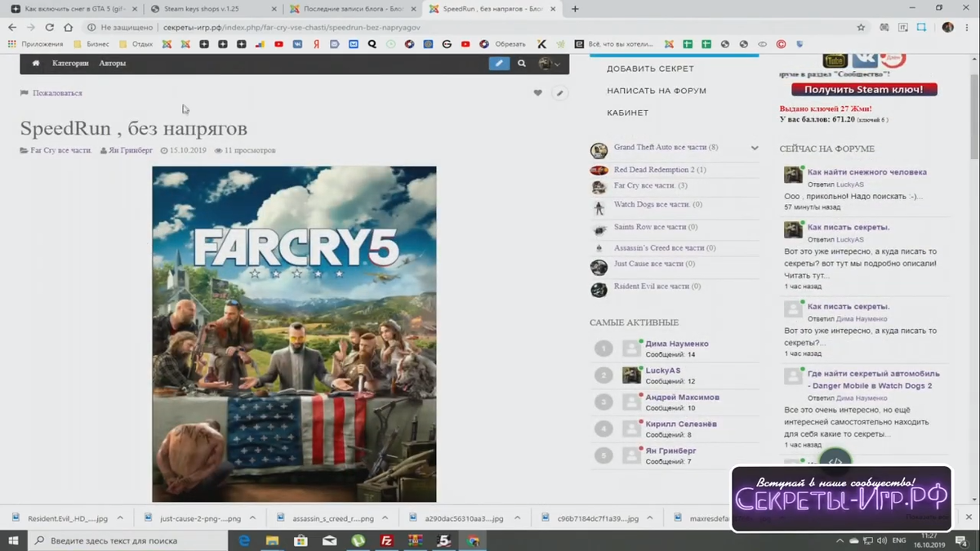This screenshot has height=551, width=980.
Task: Switch to 'Последние записи блога' tab
Action: coord(353,9)
